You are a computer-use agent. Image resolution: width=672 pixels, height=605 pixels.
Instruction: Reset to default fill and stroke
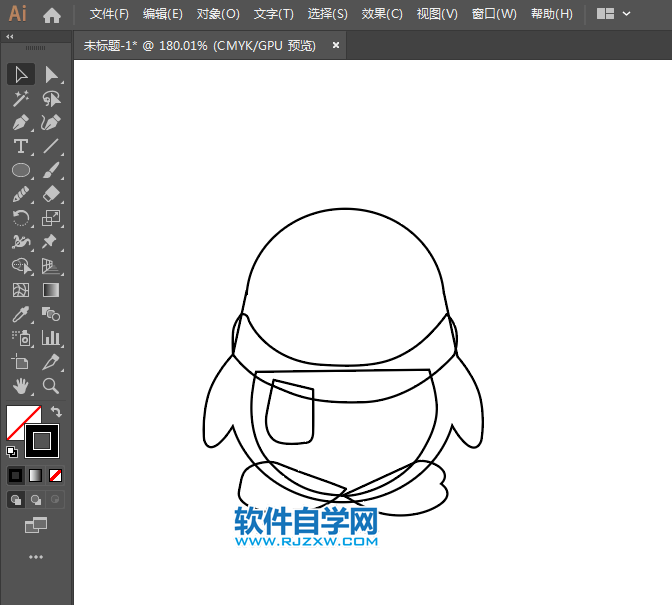11,451
